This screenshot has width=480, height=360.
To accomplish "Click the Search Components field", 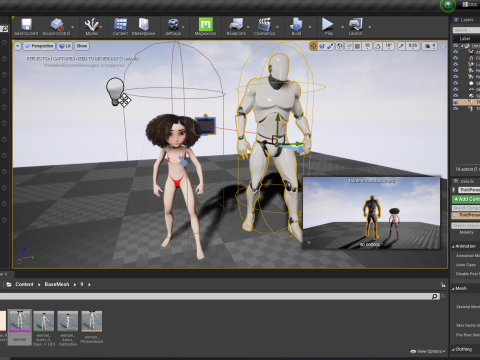I will (x=466, y=208).
